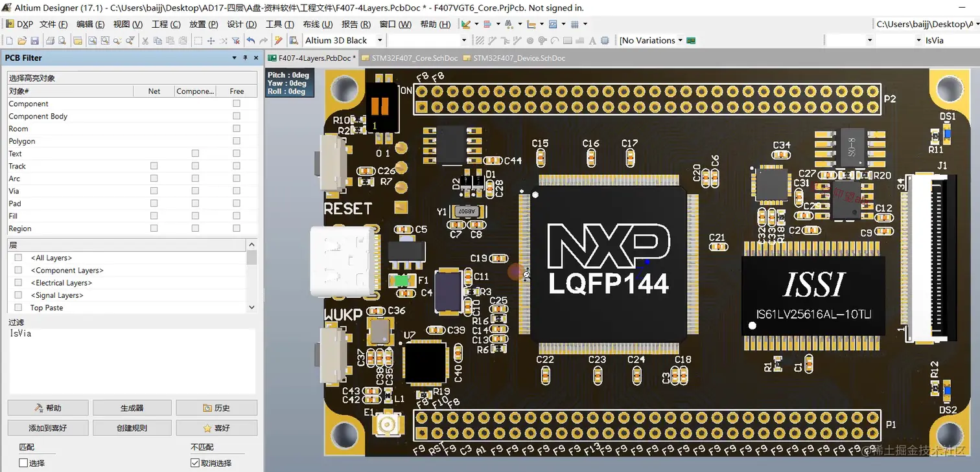This screenshot has height=472, width=980.
Task: Open the 编辑 (E) menu
Action: [x=90, y=24]
